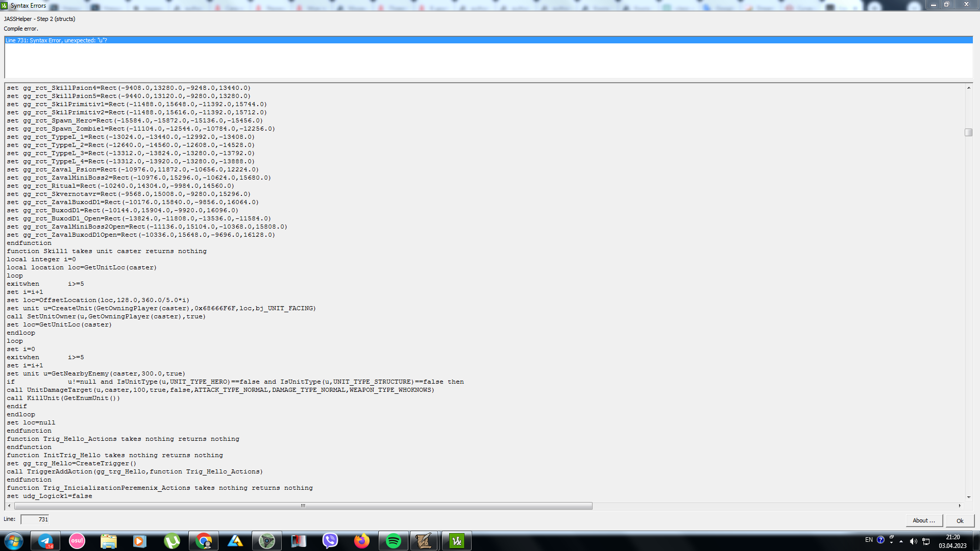Open uTorrent from the taskbar

coord(171,541)
